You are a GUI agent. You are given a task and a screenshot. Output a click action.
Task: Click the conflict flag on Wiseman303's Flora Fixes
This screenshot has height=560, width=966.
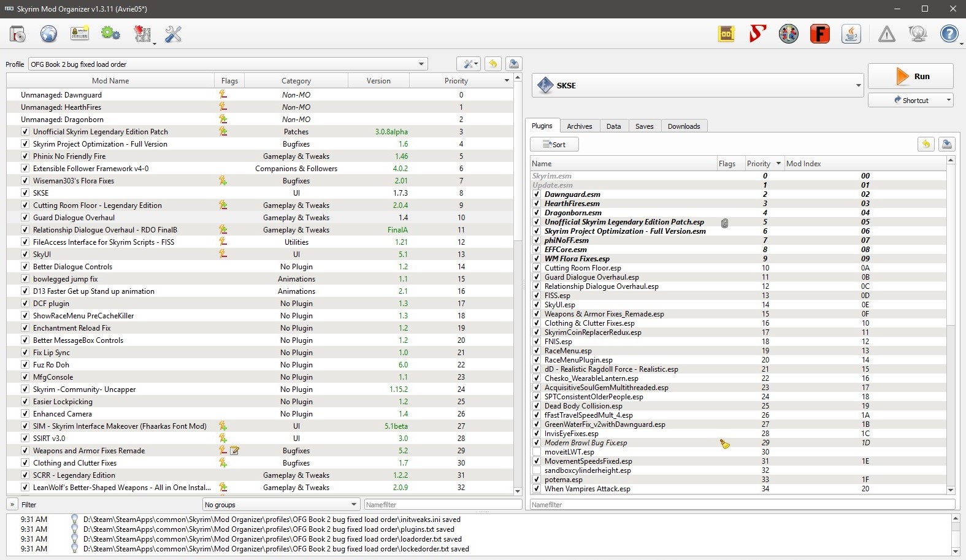[x=223, y=181]
